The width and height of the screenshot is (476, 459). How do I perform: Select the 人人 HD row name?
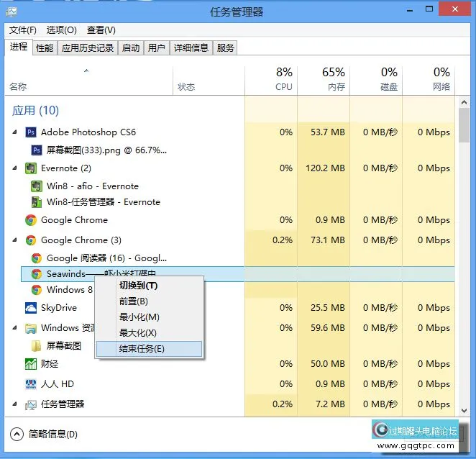click(58, 384)
